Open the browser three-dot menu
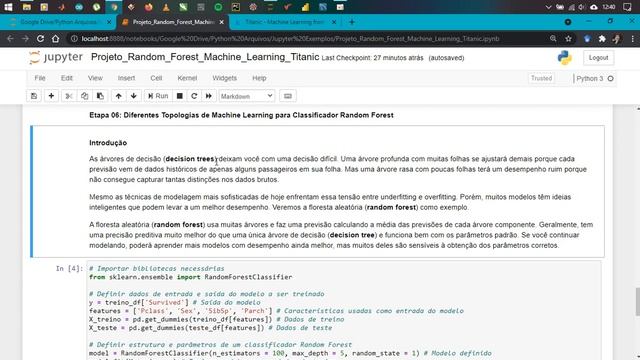The height and width of the screenshot is (360, 640). point(633,39)
